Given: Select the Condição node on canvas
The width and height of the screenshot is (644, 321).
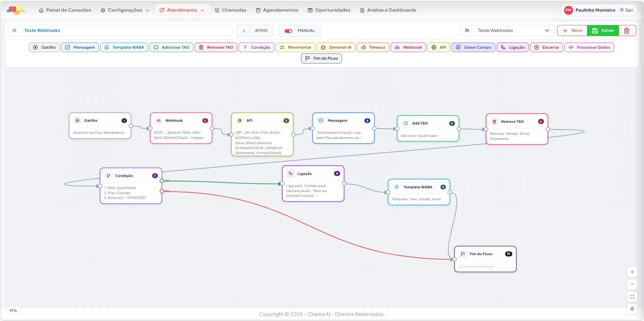Looking at the screenshot, I should pyautogui.click(x=131, y=186).
